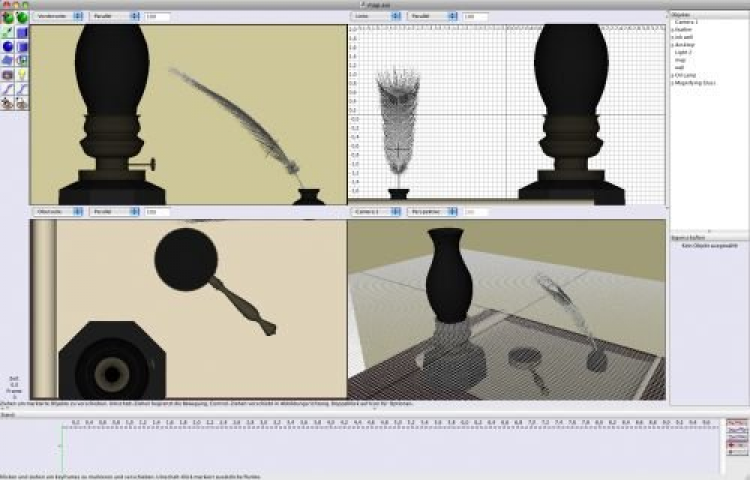Select Camera 1 in the object list
Screen dimensions: 750x480
686,22
